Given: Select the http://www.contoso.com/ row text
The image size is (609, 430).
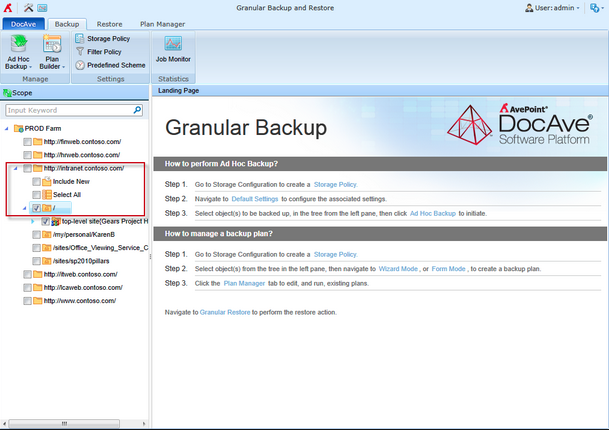Looking at the screenshot, I should 80,301.
